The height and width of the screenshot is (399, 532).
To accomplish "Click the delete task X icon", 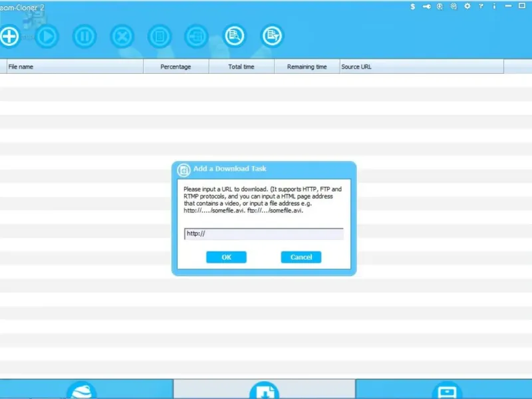I will [122, 36].
